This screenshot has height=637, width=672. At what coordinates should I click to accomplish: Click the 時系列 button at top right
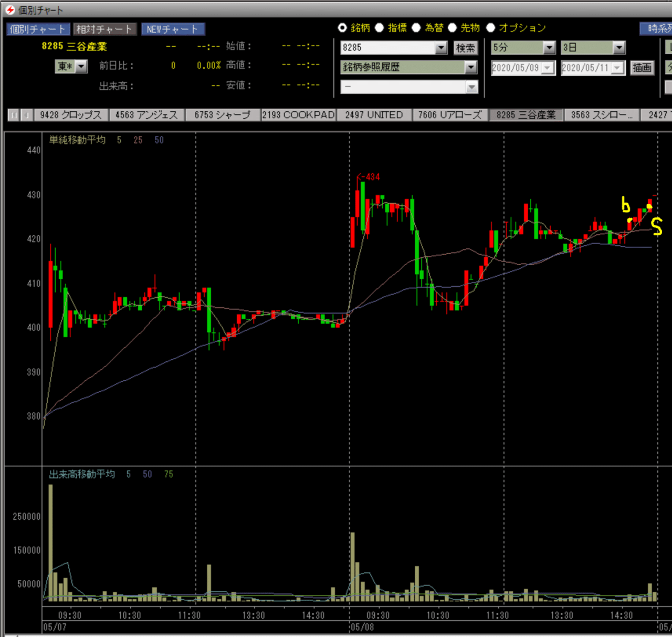click(656, 29)
